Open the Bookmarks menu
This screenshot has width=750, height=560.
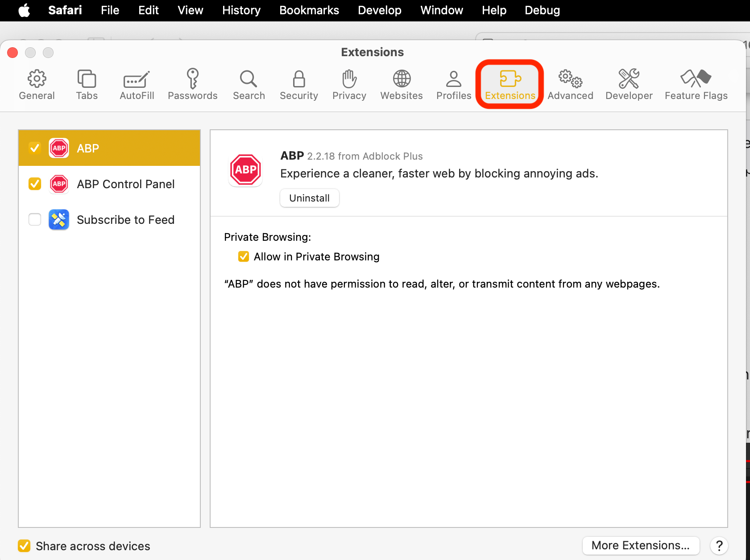pos(309,10)
